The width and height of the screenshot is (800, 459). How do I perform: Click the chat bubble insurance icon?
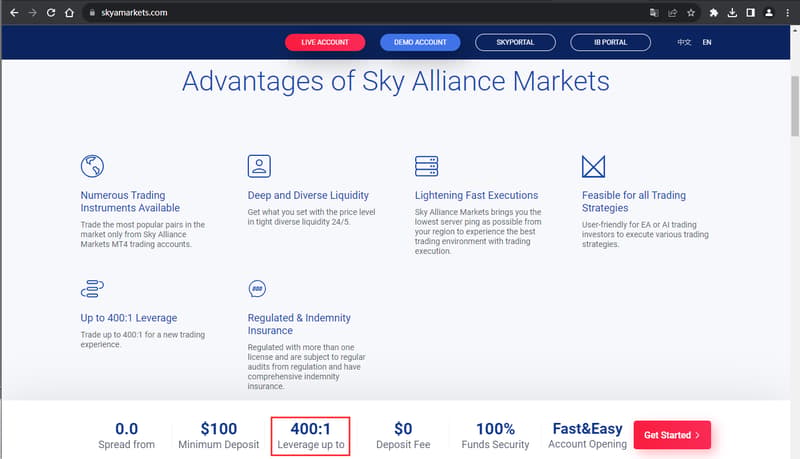coord(257,289)
